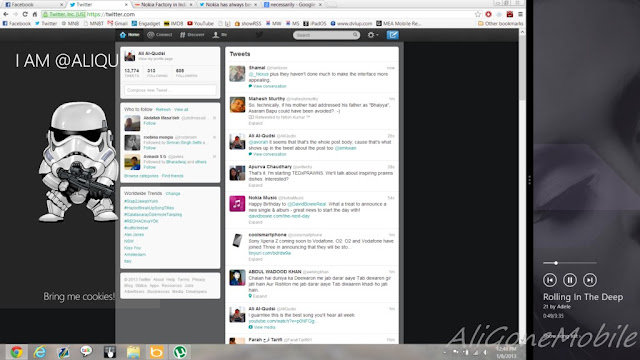Expand Apurva Chaudhary's tweet
Viewport: 640px width, 360px height.
[x=256, y=185]
